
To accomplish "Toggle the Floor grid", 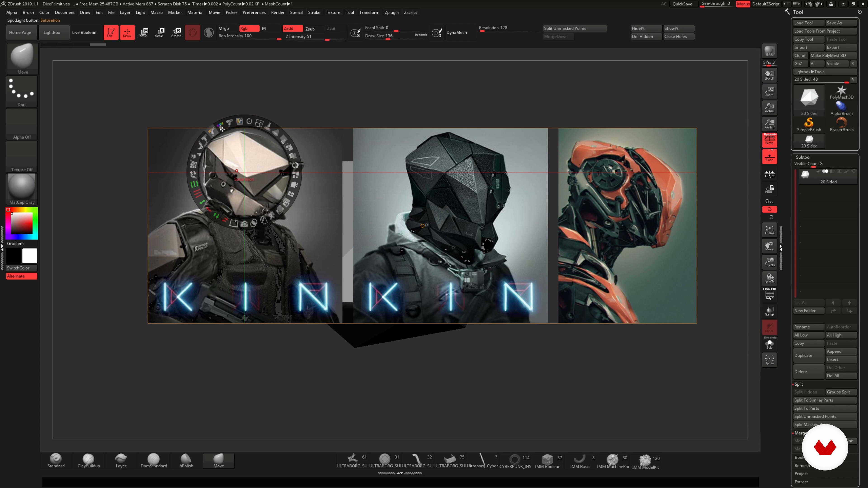I will (769, 157).
